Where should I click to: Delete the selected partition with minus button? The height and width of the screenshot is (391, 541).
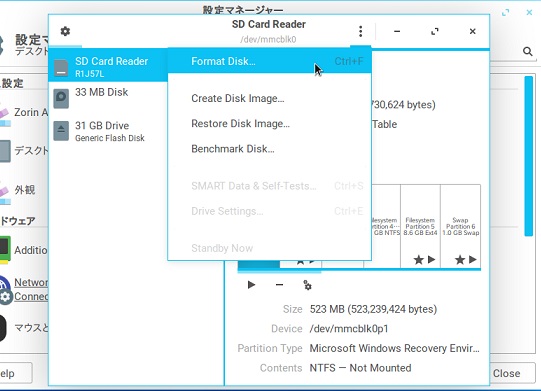click(279, 285)
